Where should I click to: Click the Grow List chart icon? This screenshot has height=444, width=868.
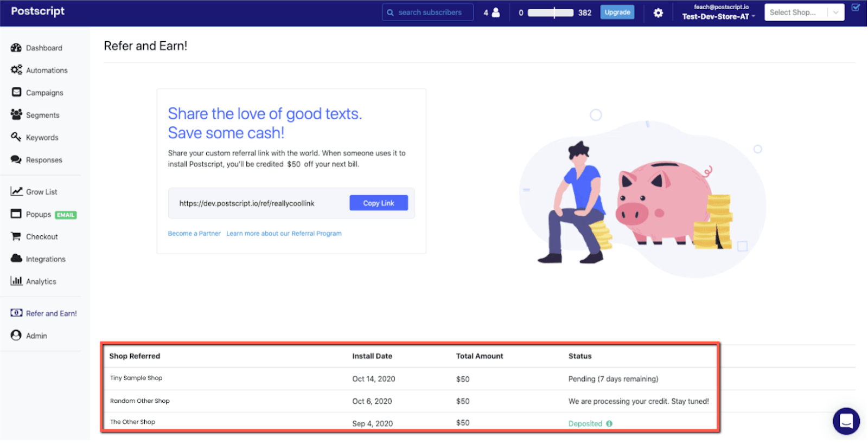(16, 191)
